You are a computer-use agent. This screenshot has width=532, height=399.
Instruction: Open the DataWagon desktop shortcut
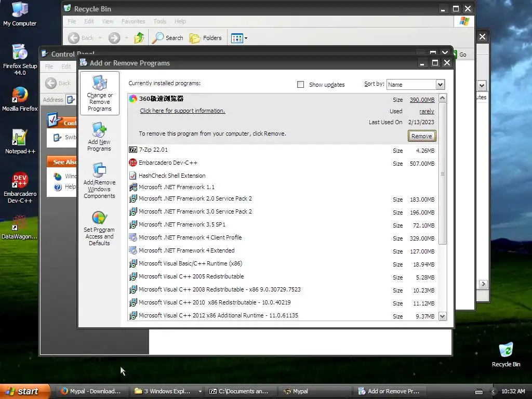pyautogui.click(x=20, y=228)
